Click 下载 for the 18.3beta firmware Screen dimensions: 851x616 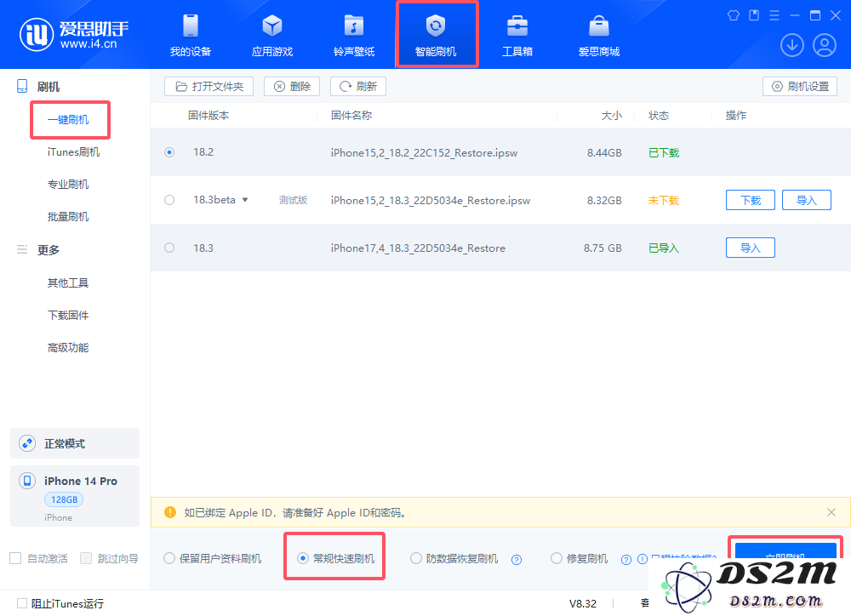coord(751,200)
